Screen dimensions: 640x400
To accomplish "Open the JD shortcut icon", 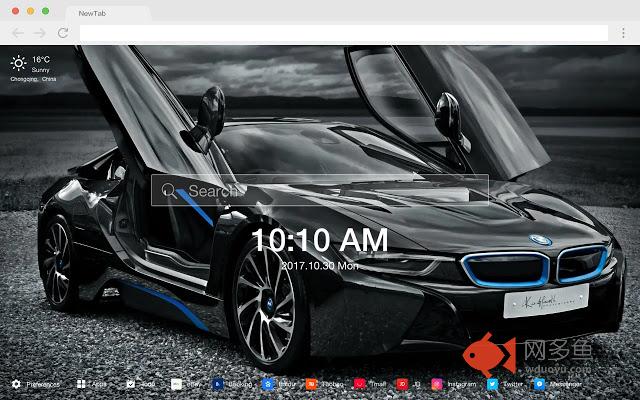I will pyautogui.click(x=402, y=384).
